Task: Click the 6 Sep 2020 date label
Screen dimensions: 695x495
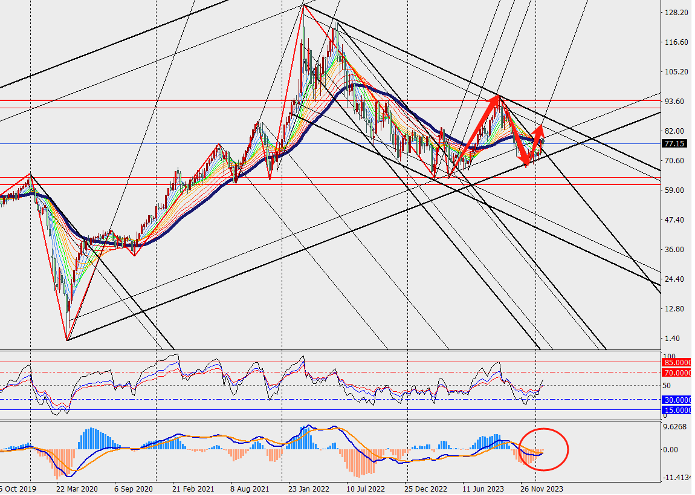Action: point(133,489)
